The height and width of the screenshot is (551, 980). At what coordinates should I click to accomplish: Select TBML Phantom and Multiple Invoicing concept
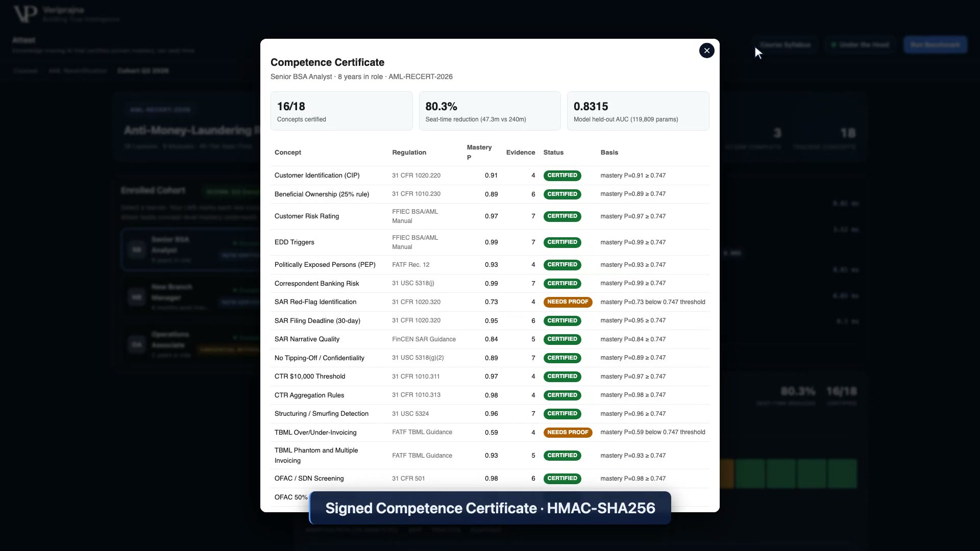pos(316,456)
